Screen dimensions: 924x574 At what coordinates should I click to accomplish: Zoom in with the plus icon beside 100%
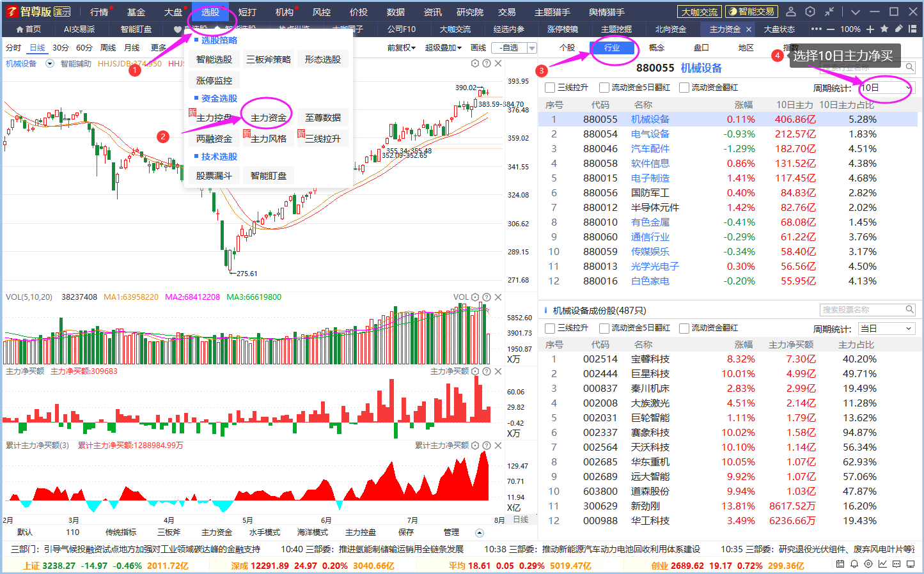(870, 29)
